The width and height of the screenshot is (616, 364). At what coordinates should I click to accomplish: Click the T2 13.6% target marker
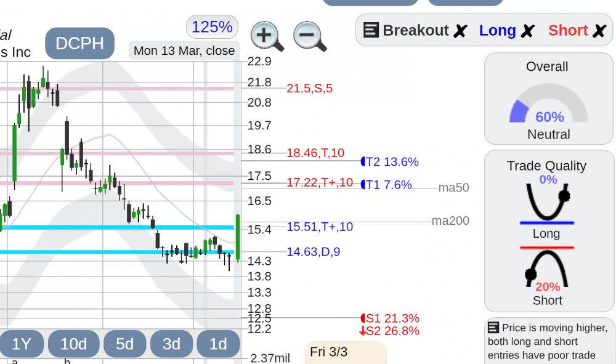pos(390,162)
